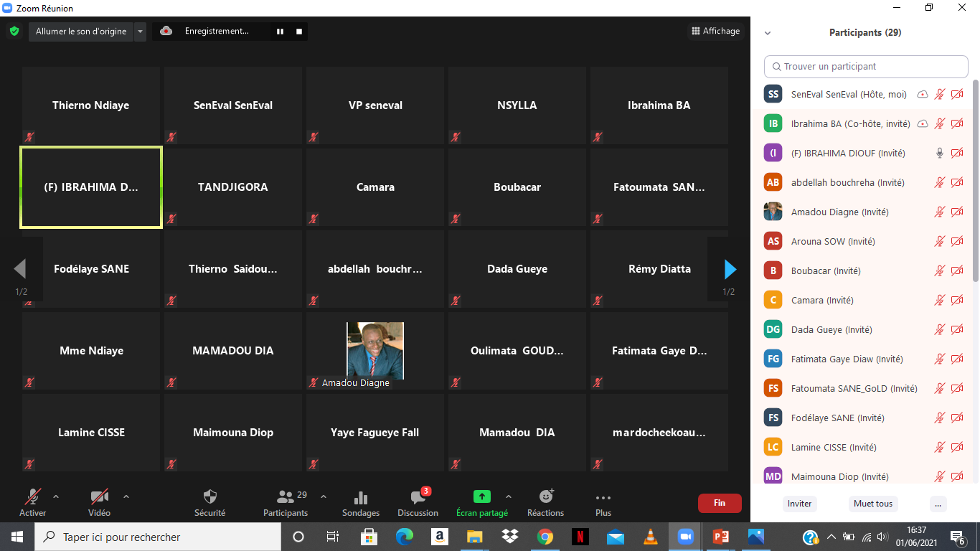Screen dimensions: 980x551
Task: Click the Muet tous button
Action: tap(873, 504)
